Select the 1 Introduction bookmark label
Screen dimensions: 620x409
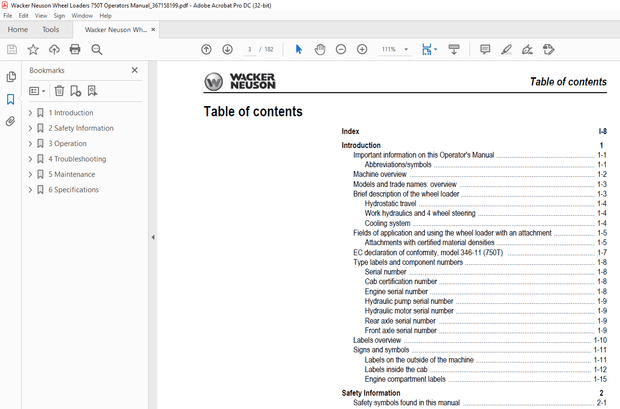pos(71,113)
